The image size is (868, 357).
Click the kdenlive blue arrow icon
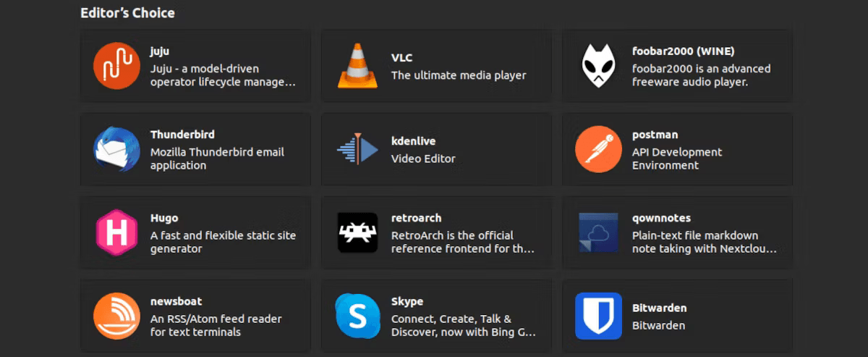click(358, 149)
